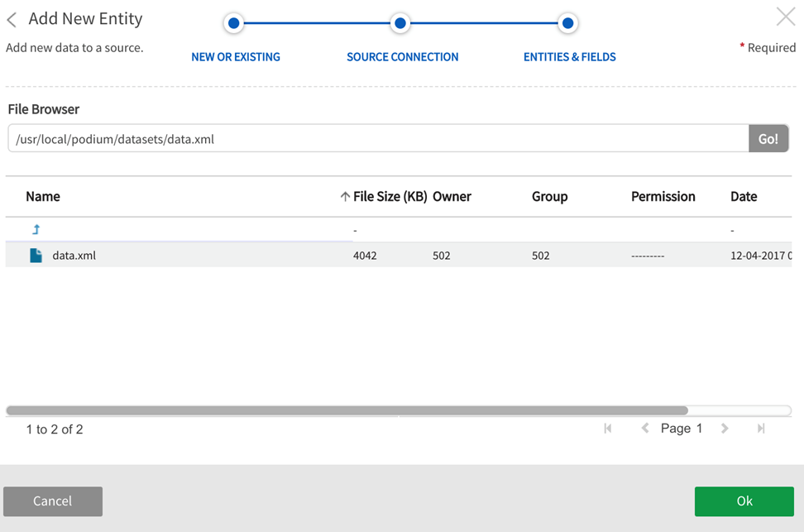
Task: Click the date 12-04-2017 cell
Action: (x=761, y=256)
